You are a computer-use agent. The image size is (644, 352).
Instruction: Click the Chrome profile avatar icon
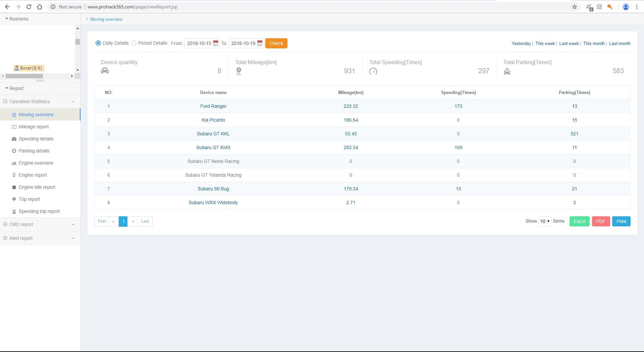click(x=626, y=7)
